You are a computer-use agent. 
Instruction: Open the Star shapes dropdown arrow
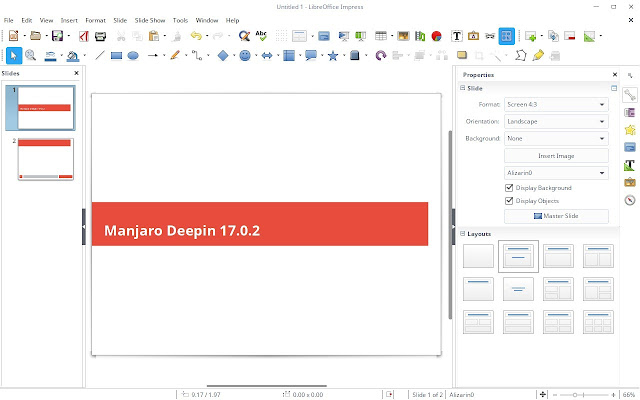click(x=344, y=55)
